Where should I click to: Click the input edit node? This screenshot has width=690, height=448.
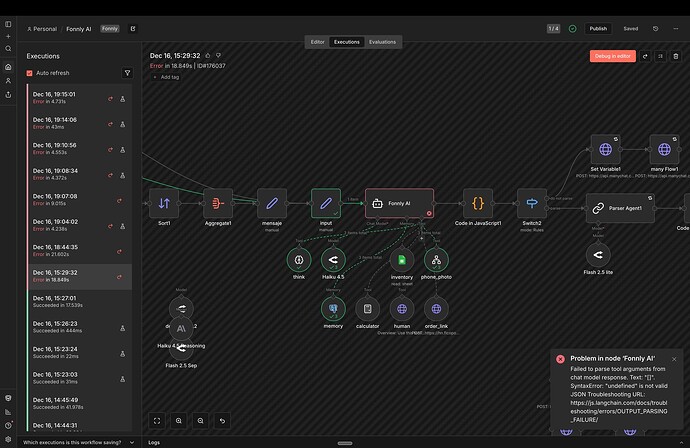[326, 203]
